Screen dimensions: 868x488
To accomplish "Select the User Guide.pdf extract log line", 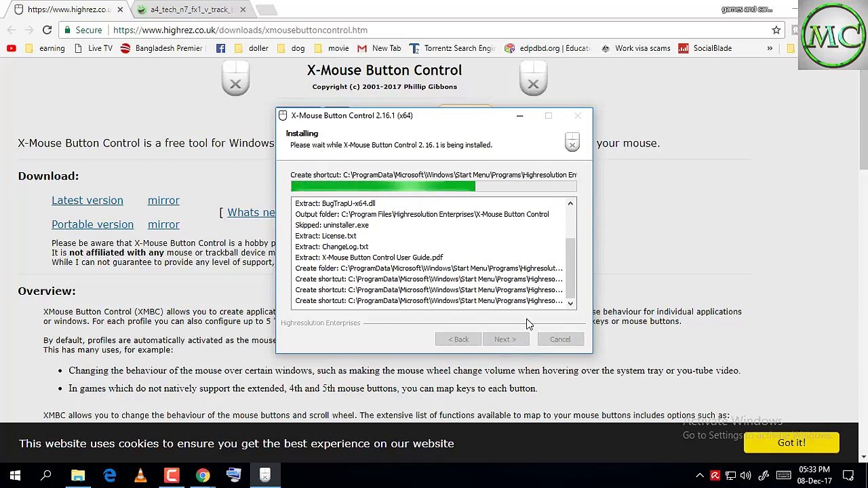I will point(369,258).
